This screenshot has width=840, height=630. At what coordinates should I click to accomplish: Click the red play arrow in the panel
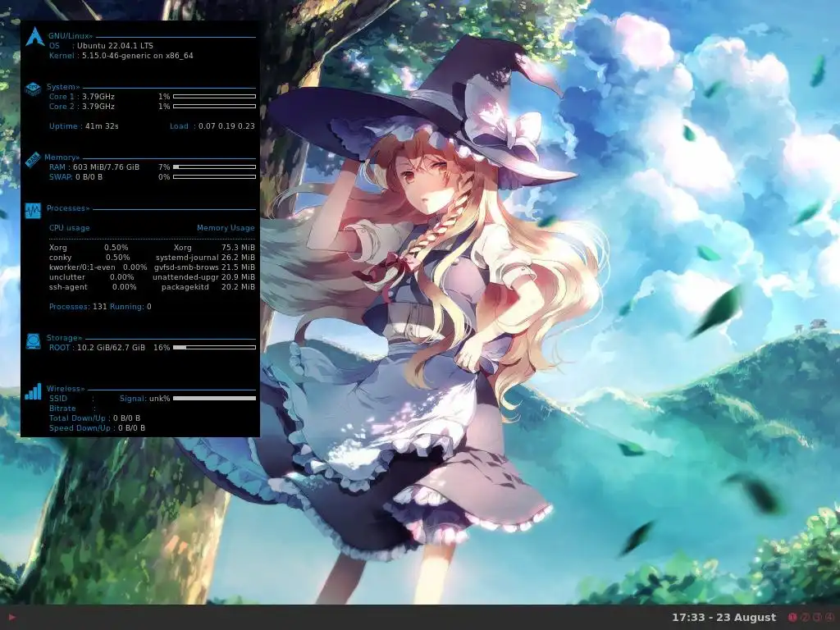[x=11, y=617]
